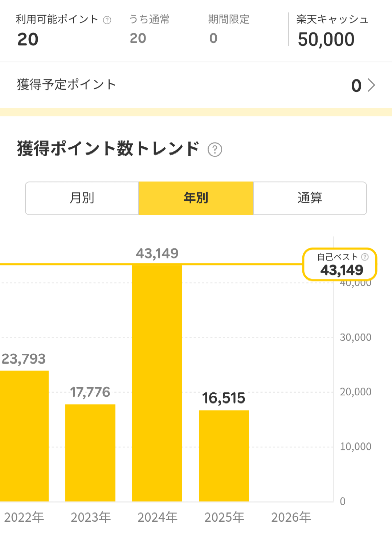Screen dimensions: 392x556
Task: Tap the 利用可能ポイント value 20
Action: tap(28, 39)
